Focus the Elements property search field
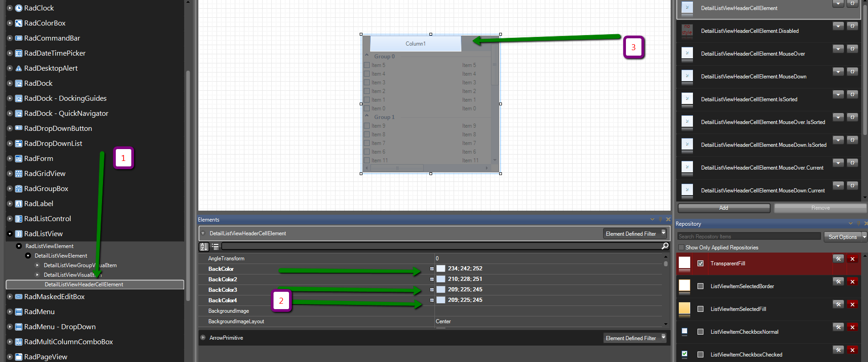The image size is (868, 362). click(441, 246)
